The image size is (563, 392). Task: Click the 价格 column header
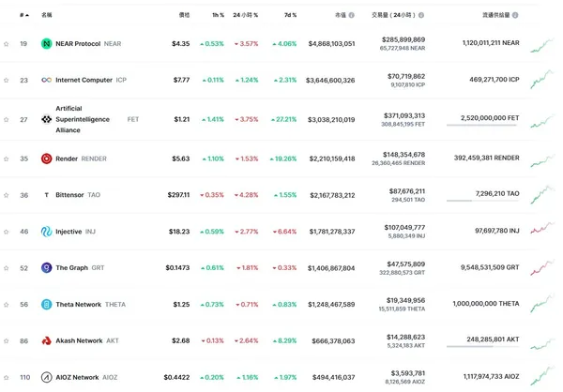coord(184,15)
